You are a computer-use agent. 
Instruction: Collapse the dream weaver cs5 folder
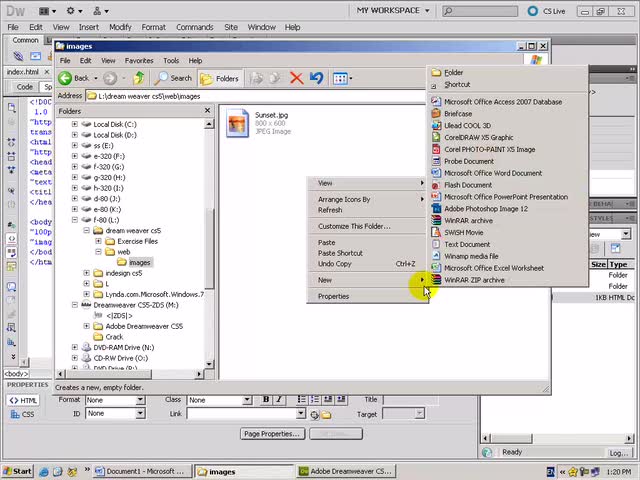(87, 230)
